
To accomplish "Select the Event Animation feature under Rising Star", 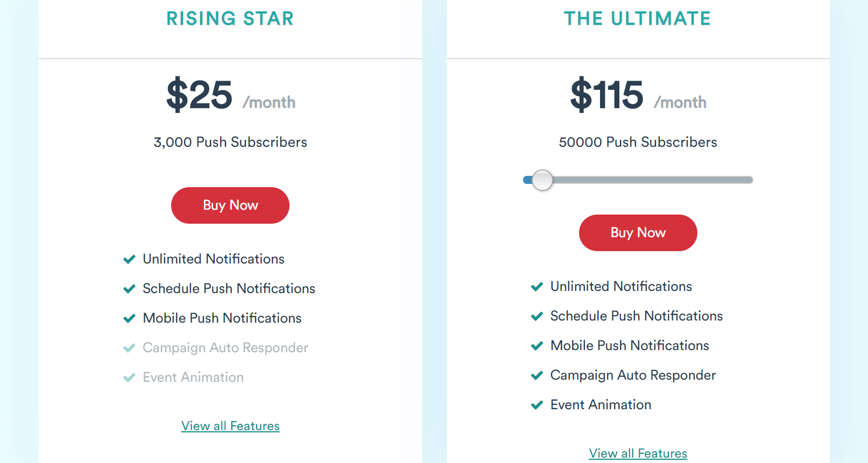I will pos(193,377).
